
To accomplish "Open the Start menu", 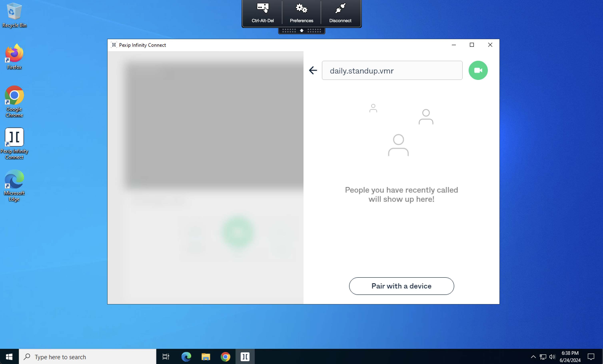I will 9,357.
